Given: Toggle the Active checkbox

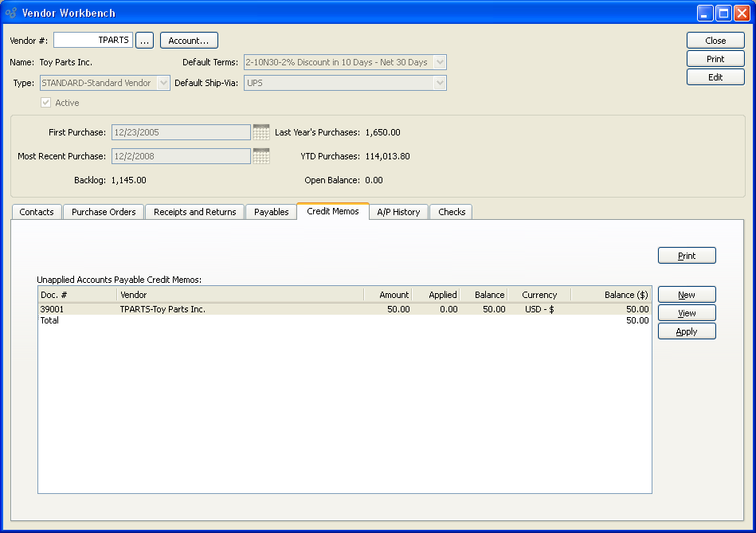Looking at the screenshot, I should pyautogui.click(x=46, y=103).
